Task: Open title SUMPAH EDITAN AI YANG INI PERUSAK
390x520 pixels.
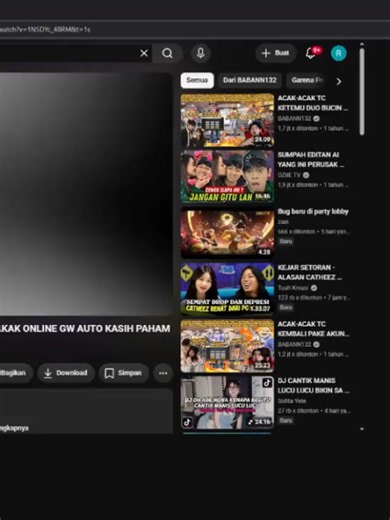Action: click(311, 160)
